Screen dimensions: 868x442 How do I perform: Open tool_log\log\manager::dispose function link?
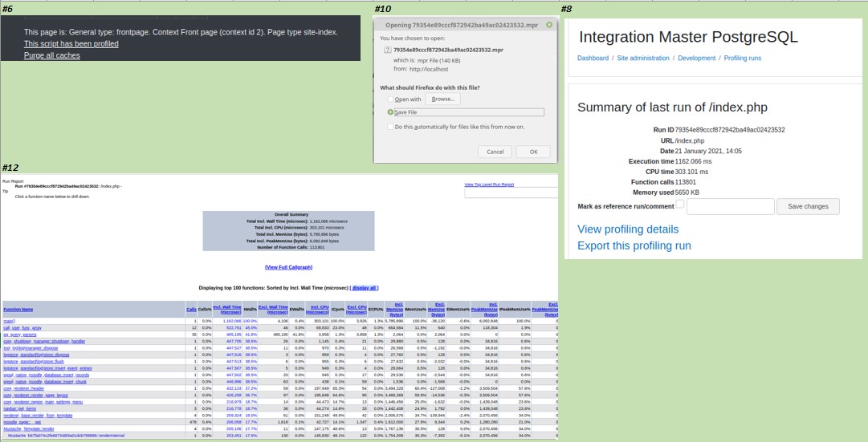(31, 348)
